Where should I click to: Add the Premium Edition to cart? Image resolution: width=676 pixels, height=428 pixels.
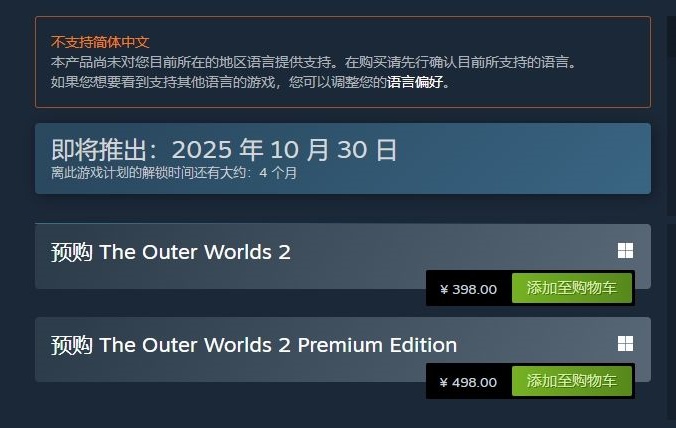572,381
